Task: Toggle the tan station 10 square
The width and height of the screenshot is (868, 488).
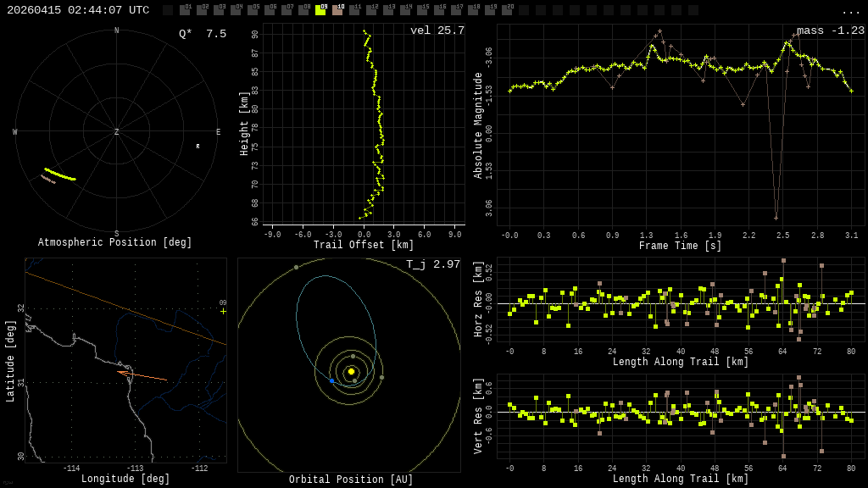Action: click(337, 10)
